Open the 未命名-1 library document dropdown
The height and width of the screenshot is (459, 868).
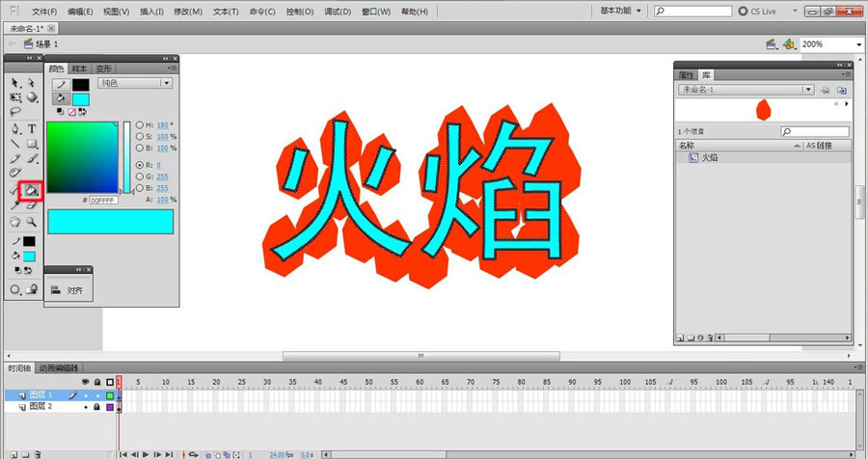[x=746, y=90]
